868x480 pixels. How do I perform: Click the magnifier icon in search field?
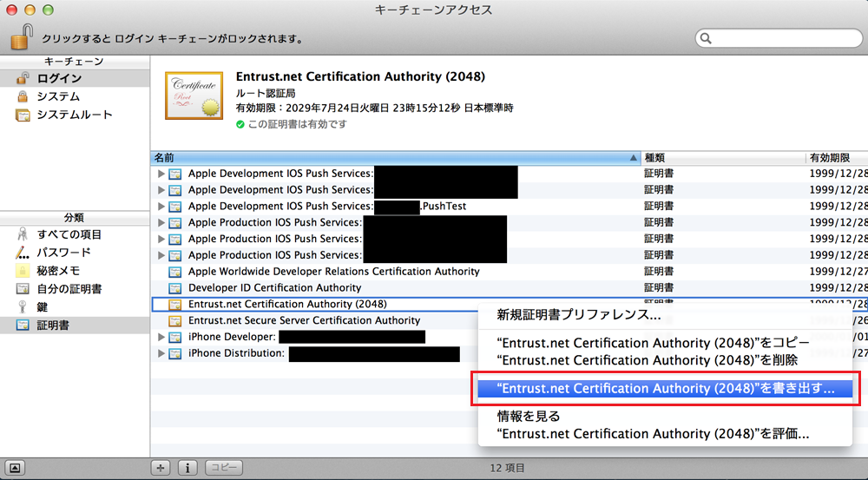point(706,38)
